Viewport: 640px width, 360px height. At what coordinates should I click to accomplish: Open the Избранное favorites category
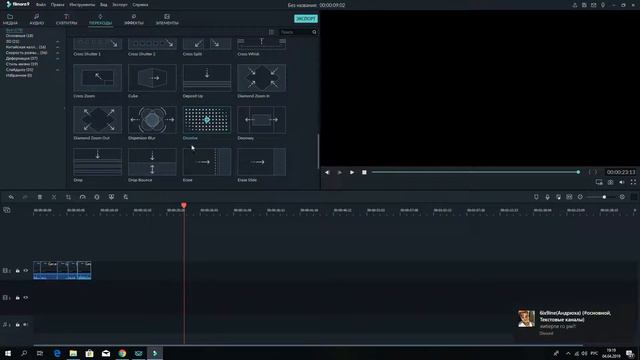point(19,76)
